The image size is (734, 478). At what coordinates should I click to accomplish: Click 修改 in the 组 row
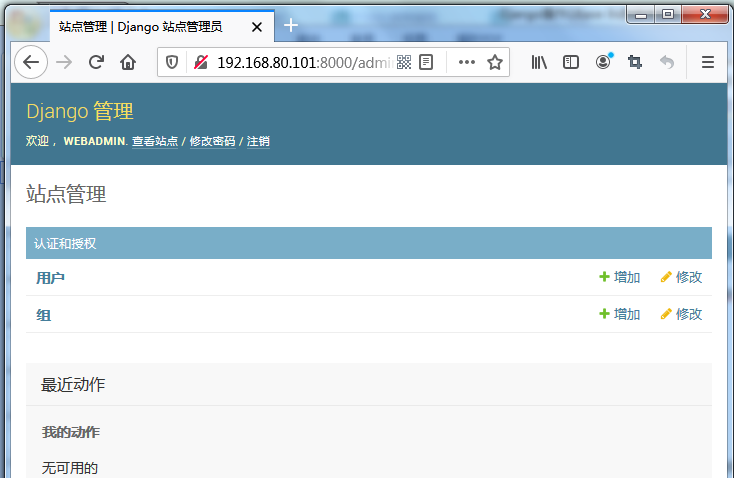tap(681, 314)
